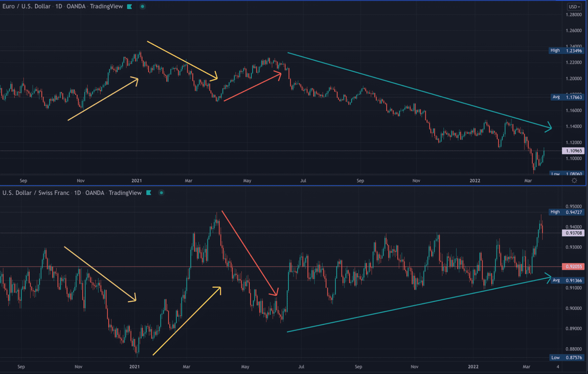Click the 1.28000 price scale value
588x374 pixels.
coord(574,15)
